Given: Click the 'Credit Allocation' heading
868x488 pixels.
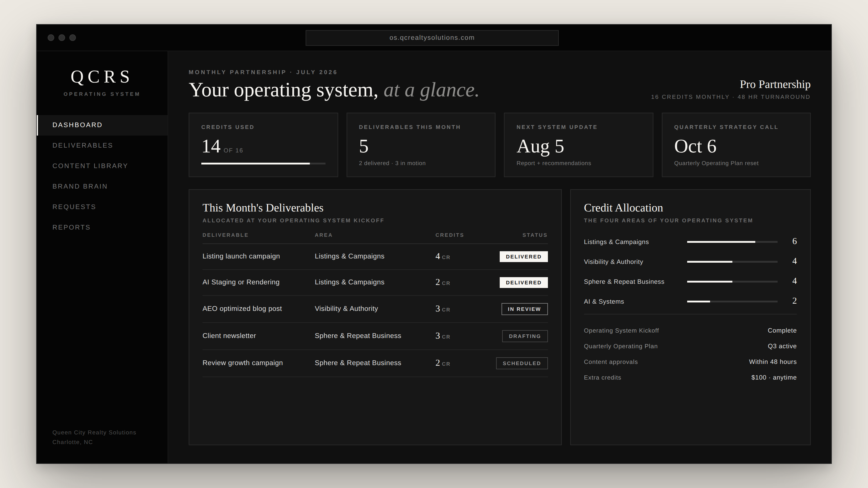Looking at the screenshot, I should coord(623,208).
